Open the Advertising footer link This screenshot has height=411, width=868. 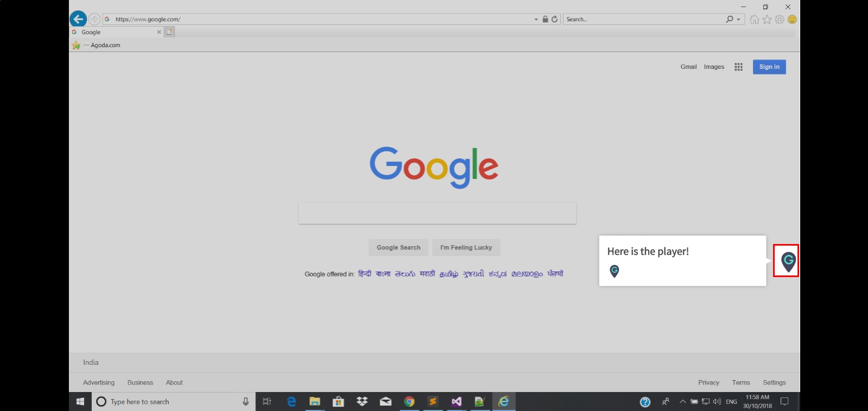99,382
